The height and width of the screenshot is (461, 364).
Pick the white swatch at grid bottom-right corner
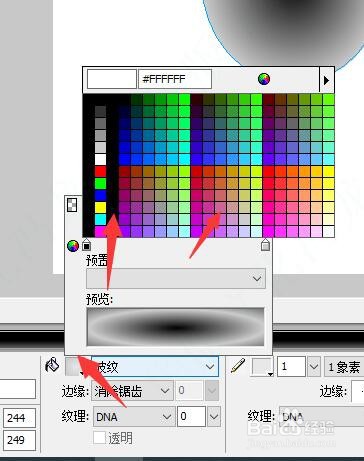pos(329,231)
